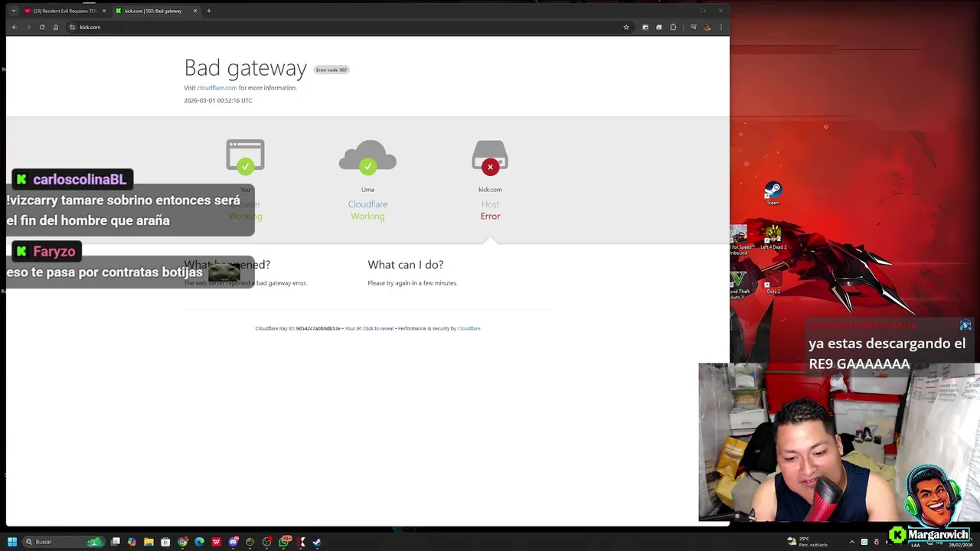The width and height of the screenshot is (980, 551).
Task: Close the kick.com Bad gateway tab
Action: 195,11
